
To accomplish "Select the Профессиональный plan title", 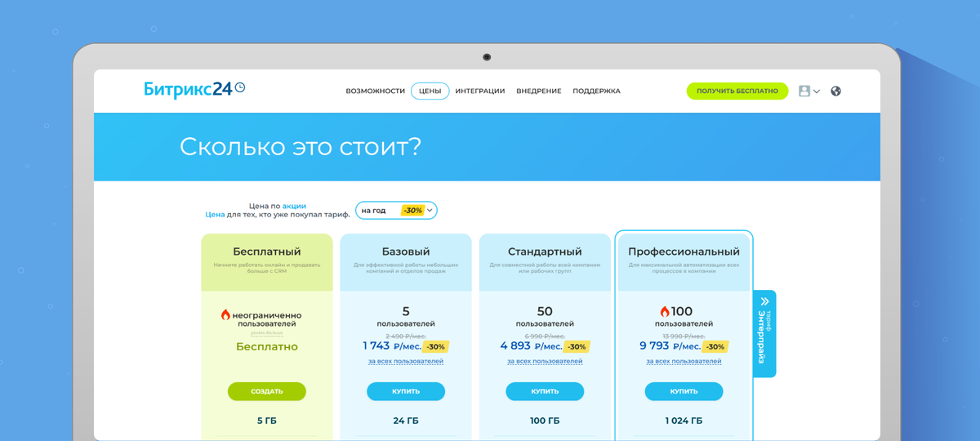I will [x=684, y=252].
